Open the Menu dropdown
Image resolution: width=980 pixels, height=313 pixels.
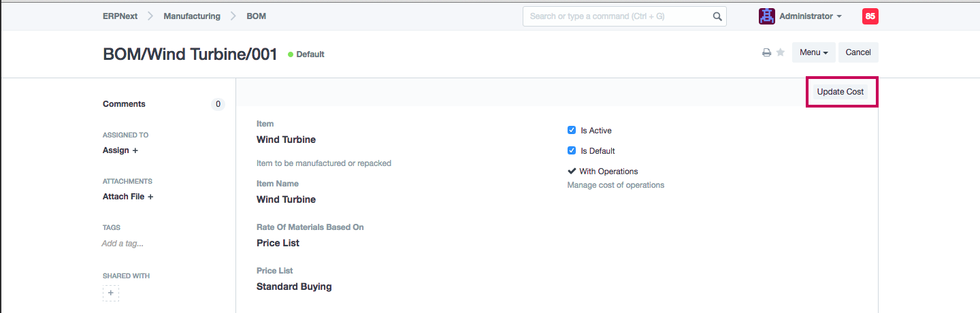click(x=813, y=52)
